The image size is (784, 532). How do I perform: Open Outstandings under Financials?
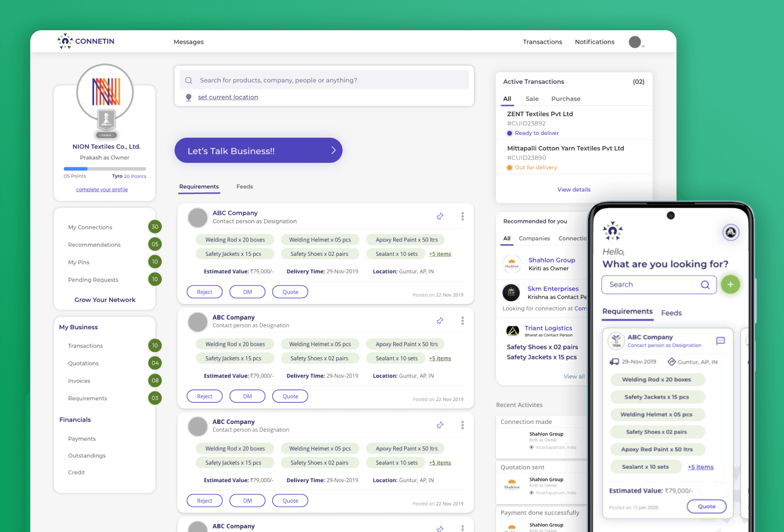(87, 456)
